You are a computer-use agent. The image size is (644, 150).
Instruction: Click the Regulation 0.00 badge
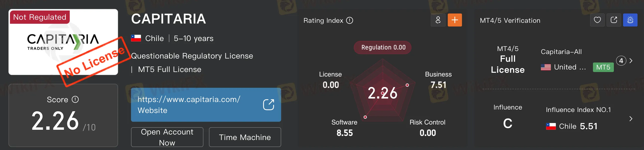382,47
